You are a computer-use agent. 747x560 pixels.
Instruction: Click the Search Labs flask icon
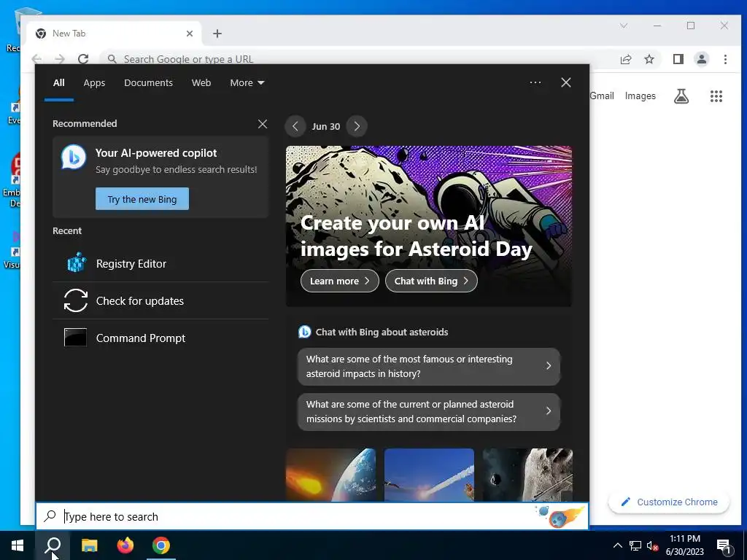pyautogui.click(x=681, y=96)
